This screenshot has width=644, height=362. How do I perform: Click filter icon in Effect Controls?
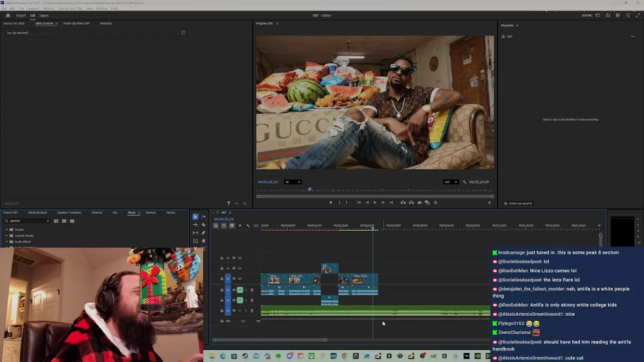(228, 203)
